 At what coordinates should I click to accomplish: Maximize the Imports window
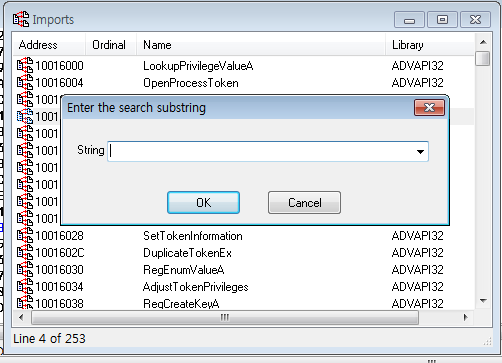click(x=442, y=20)
